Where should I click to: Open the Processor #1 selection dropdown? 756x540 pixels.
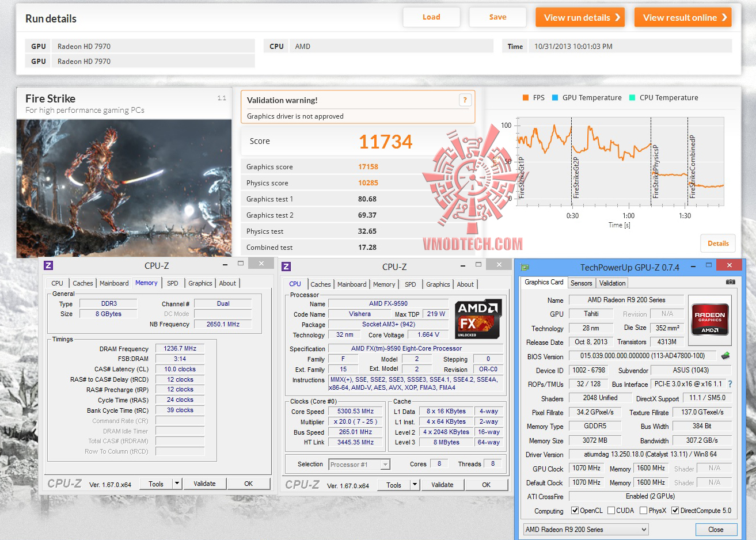click(385, 465)
